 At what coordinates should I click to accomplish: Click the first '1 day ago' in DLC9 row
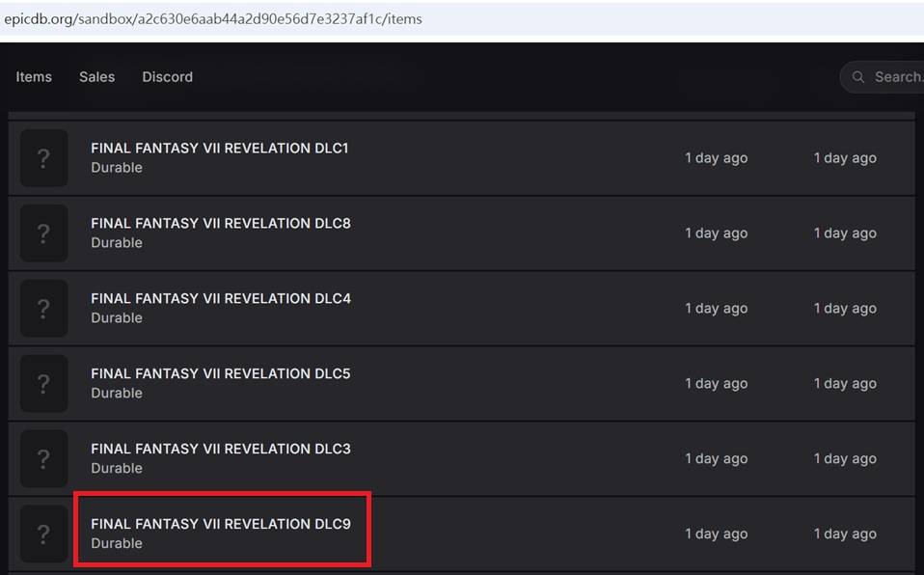(x=716, y=534)
